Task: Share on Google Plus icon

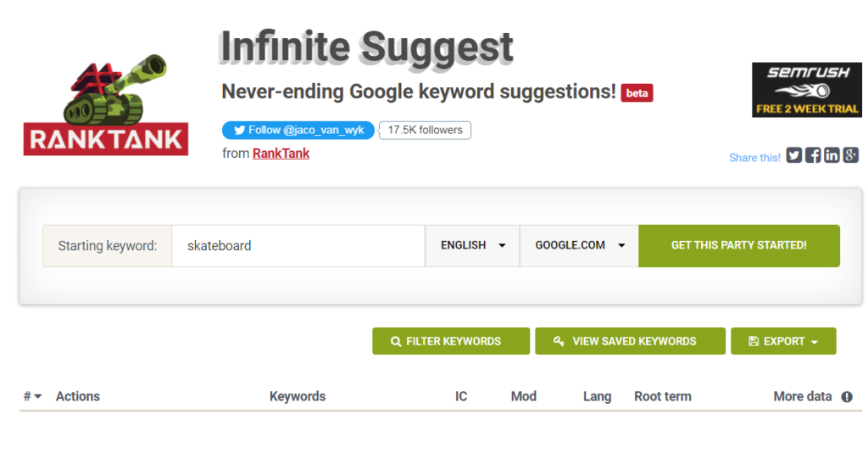Action: coord(850,155)
